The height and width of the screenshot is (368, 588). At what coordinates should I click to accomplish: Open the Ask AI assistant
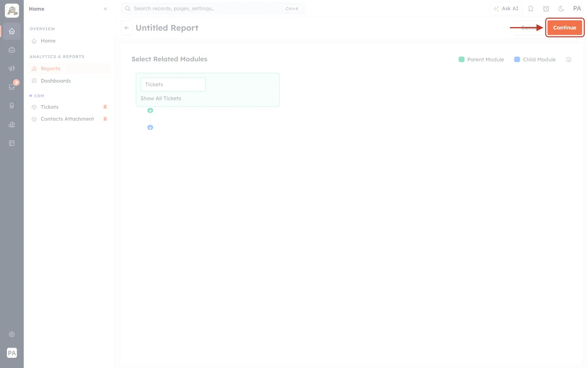(506, 9)
